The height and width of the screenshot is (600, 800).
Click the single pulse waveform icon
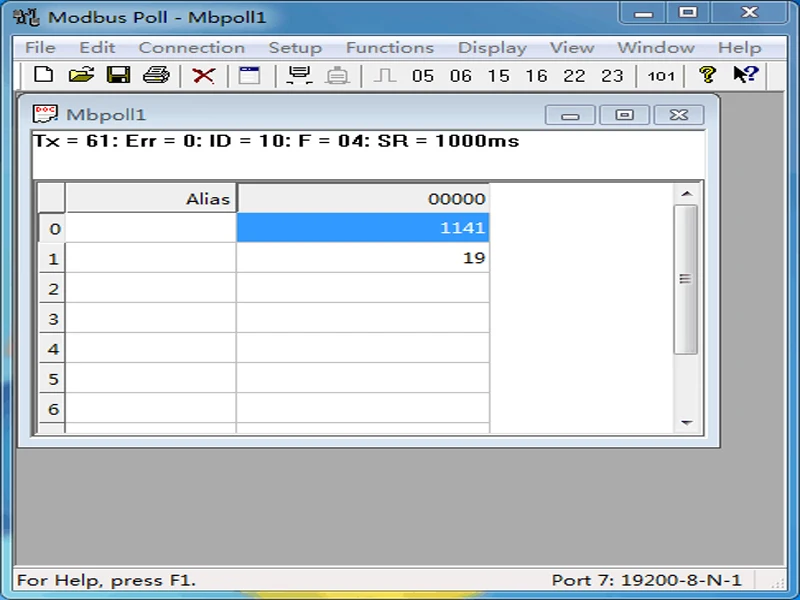(x=385, y=76)
